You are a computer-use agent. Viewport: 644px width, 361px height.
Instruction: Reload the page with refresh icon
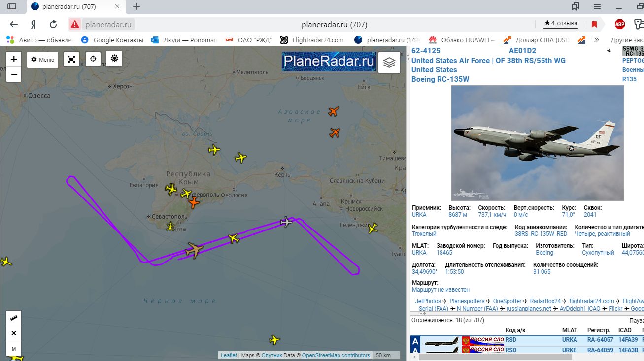pyautogui.click(x=53, y=24)
